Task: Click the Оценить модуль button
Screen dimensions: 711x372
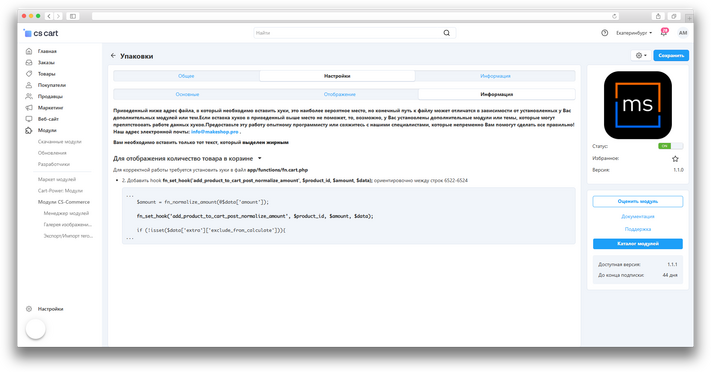Action: click(x=638, y=201)
